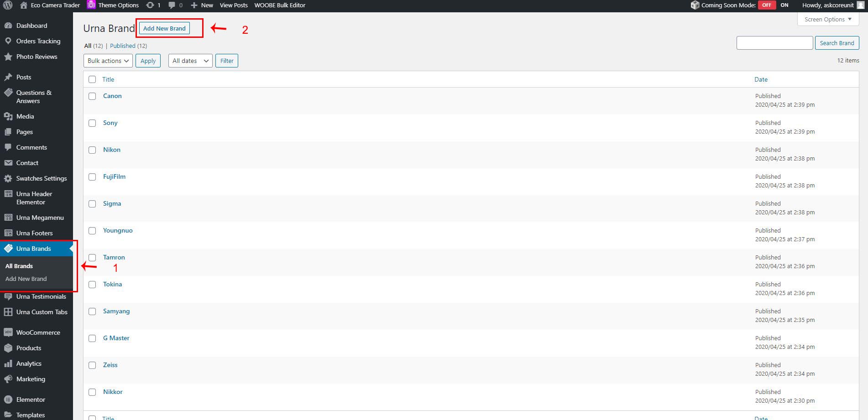This screenshot has height=420, width=868.
Task: Open the Analytics bar chart icon
Action: (x=8, y=363)
